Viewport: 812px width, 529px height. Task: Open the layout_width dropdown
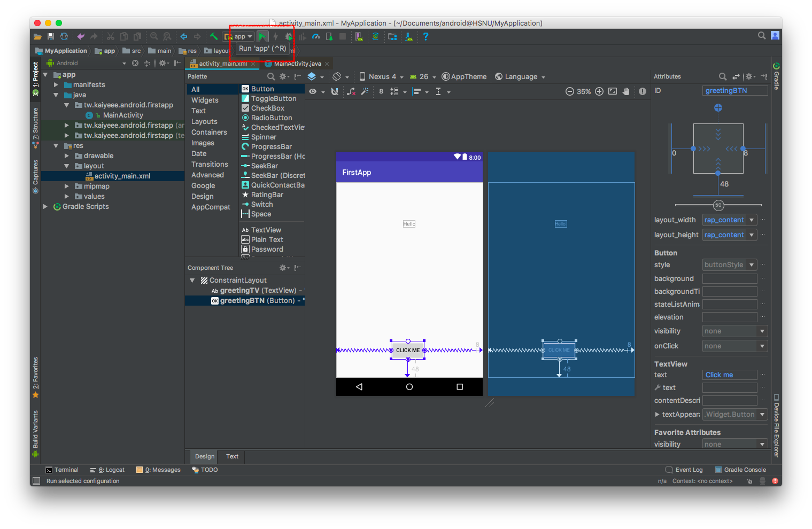pos(752,220)
